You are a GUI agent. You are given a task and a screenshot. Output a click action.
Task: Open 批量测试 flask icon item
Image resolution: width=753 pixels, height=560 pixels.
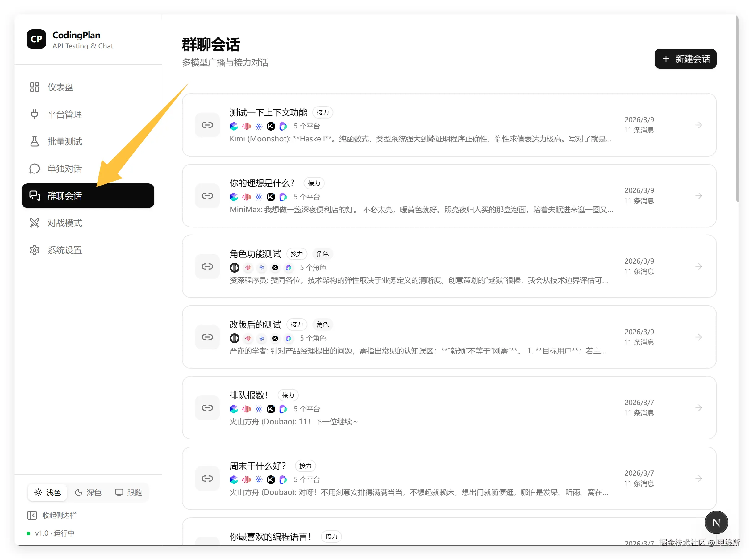pyautogui.click(x=64, y=142)
